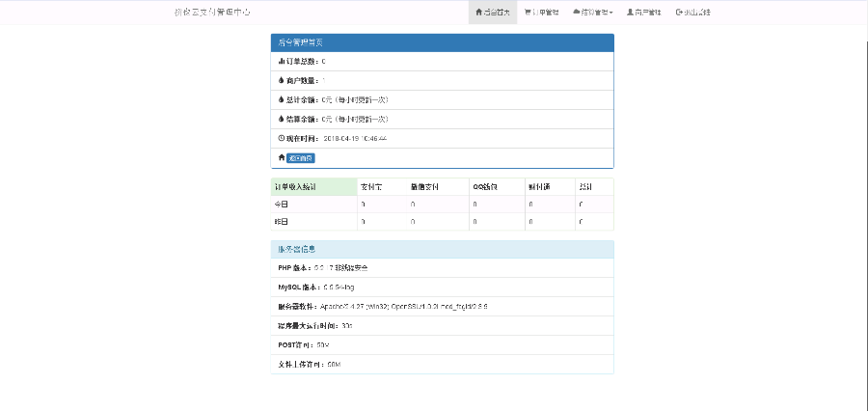
Task: Click droplet icon next to 商户数量
Action: click(x=282, y=80)
